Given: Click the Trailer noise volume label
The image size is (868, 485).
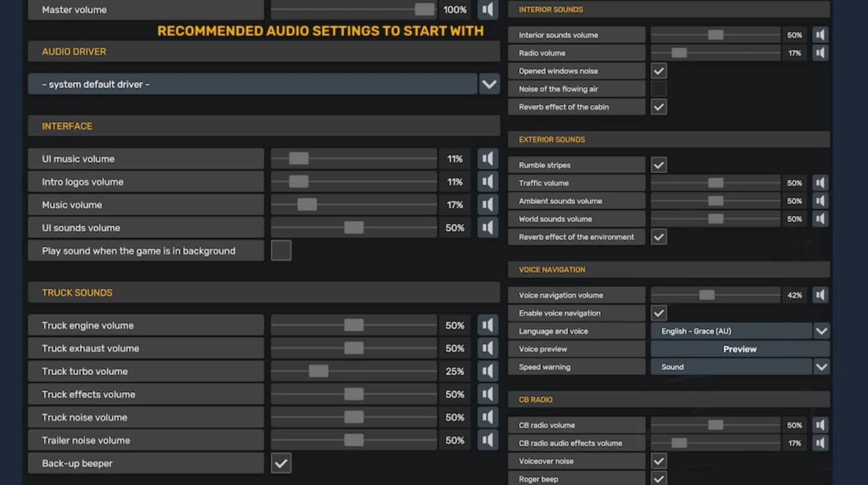Looking at the screenshot, I should (x=86, y=440).
